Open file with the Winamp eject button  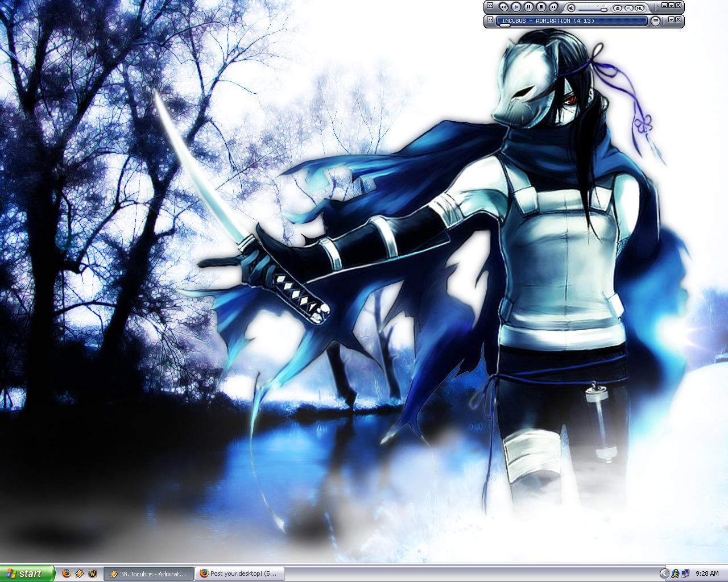pos(617,8)
